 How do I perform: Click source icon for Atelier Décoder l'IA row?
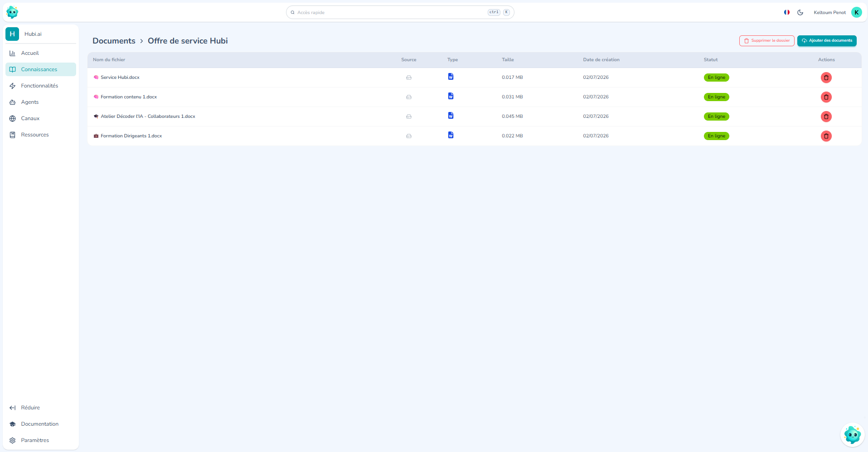point(409,117)
